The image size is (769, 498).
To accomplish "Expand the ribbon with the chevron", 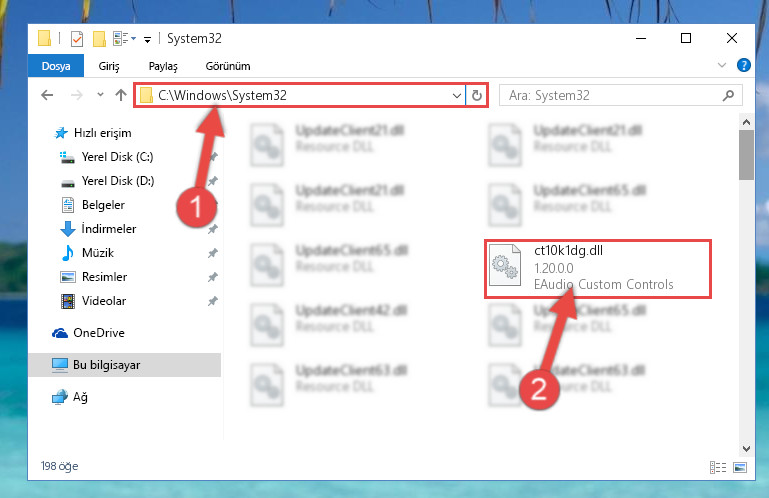I will pos(721,65).
